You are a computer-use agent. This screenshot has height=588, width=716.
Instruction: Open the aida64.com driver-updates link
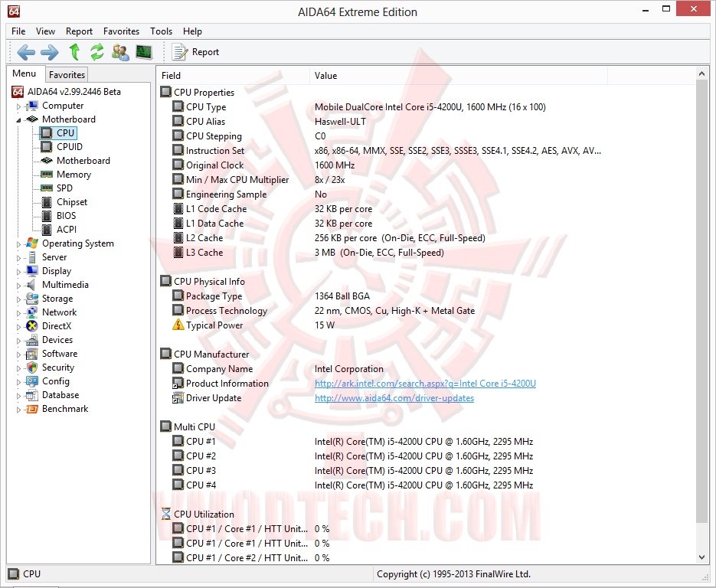click(x=394, y=398)
